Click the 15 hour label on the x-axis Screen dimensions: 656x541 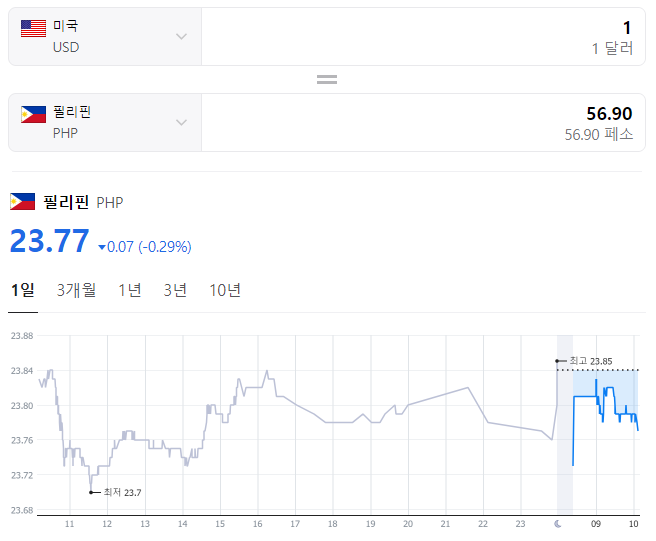(220, 524)
